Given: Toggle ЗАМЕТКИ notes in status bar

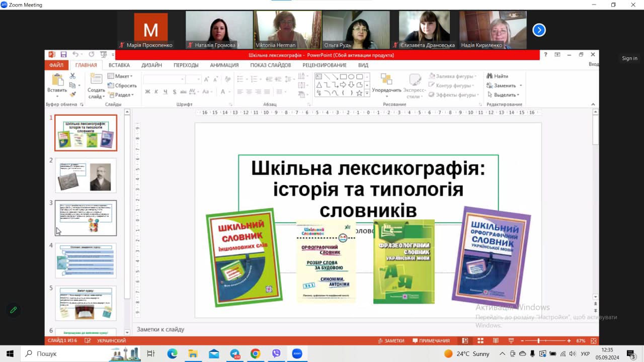Looking at the screenshot, I should click(x=391, y=340).
